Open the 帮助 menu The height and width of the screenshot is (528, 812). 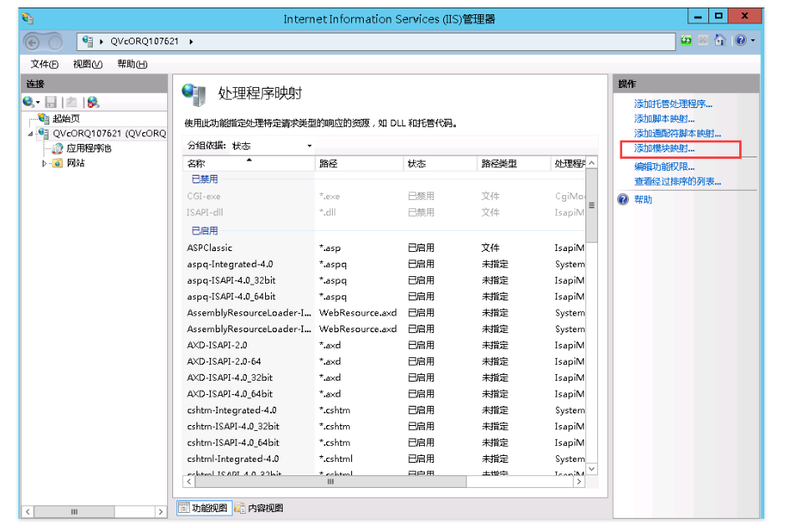[132, 64]
